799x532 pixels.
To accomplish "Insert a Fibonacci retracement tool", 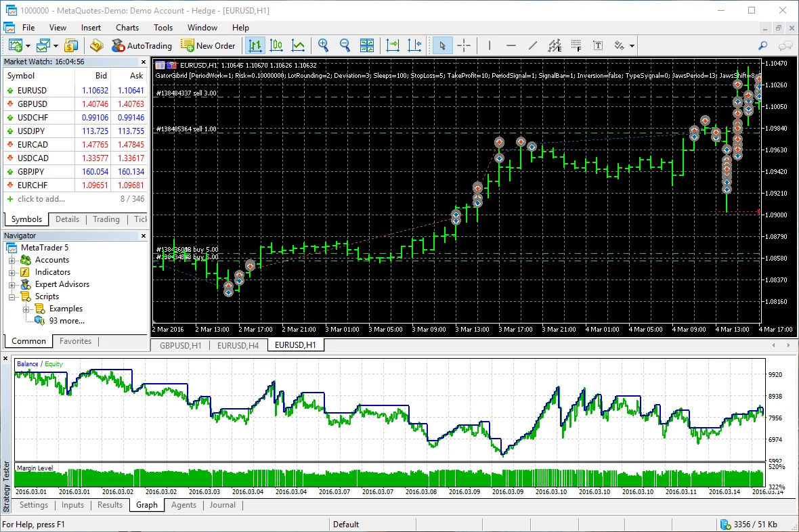I will click(577, 45).
